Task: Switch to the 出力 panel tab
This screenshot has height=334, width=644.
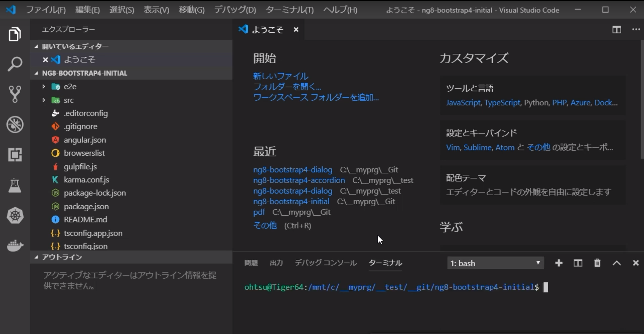Action: (277, 263)
